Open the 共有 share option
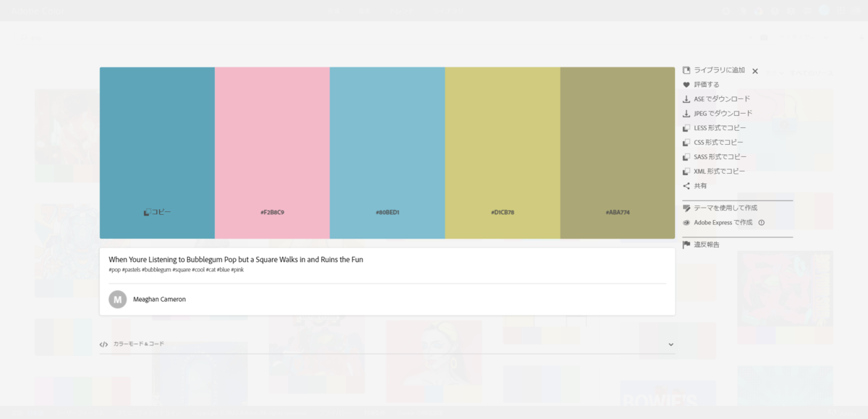868x419 pixels. (694, 186)
